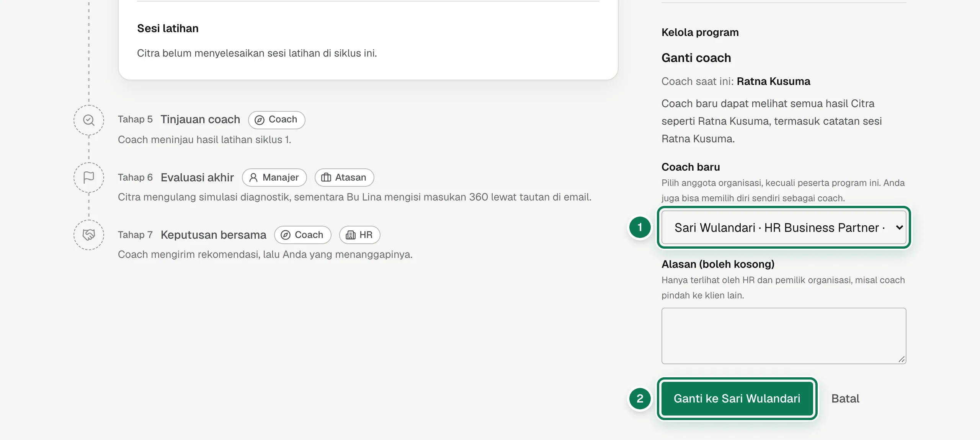980x440 pixels.
Task: Click the Tinjauan coach stage title
Action: click(x=200, y=119)
